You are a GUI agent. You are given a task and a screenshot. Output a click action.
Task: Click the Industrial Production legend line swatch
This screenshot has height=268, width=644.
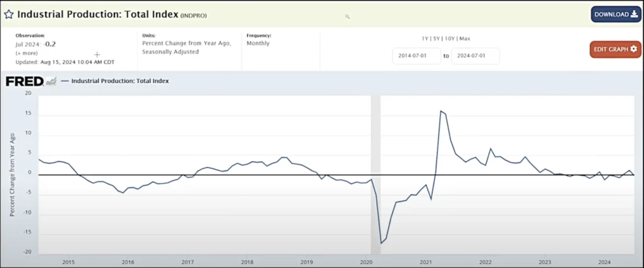[64, 81]
